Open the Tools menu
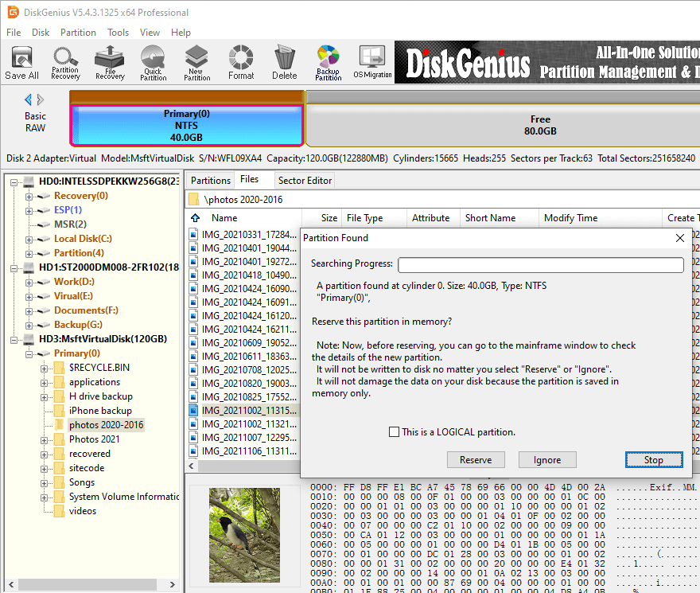Image resolution: width=700 pixels, height=593 pixels. pyautogui.click(x=118, y=33)
